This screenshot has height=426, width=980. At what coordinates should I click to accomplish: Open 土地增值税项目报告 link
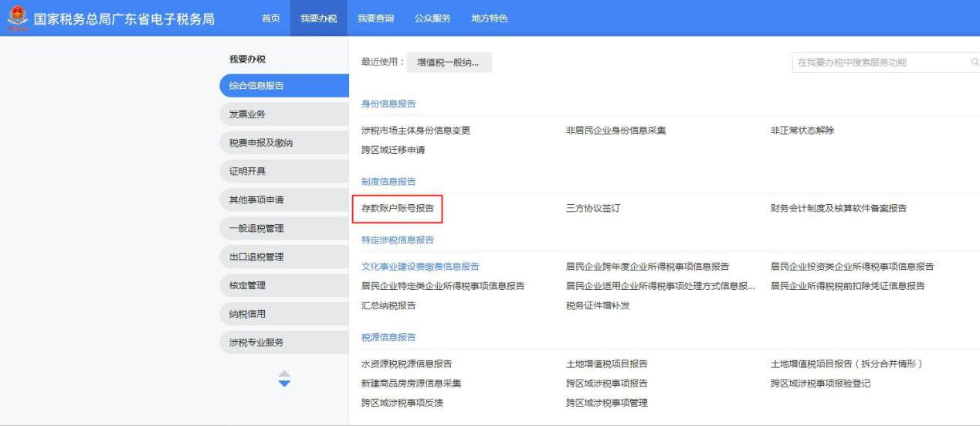[606, 364]
